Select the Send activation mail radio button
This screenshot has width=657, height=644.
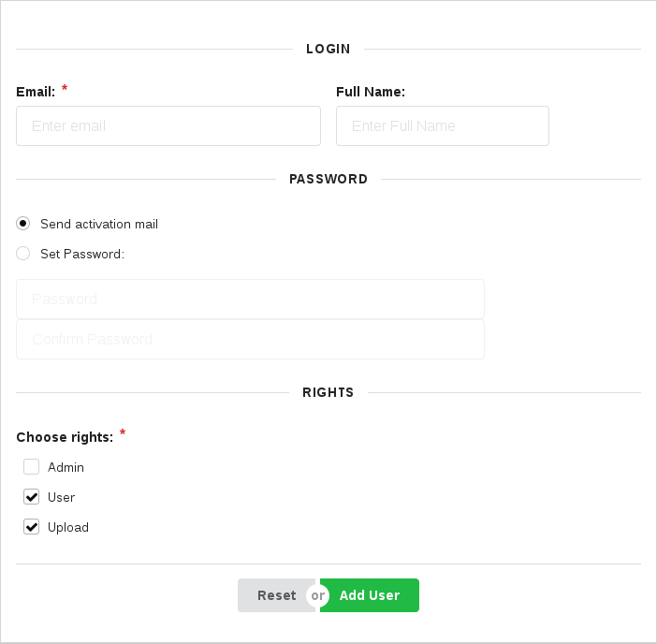pos(23,224)
